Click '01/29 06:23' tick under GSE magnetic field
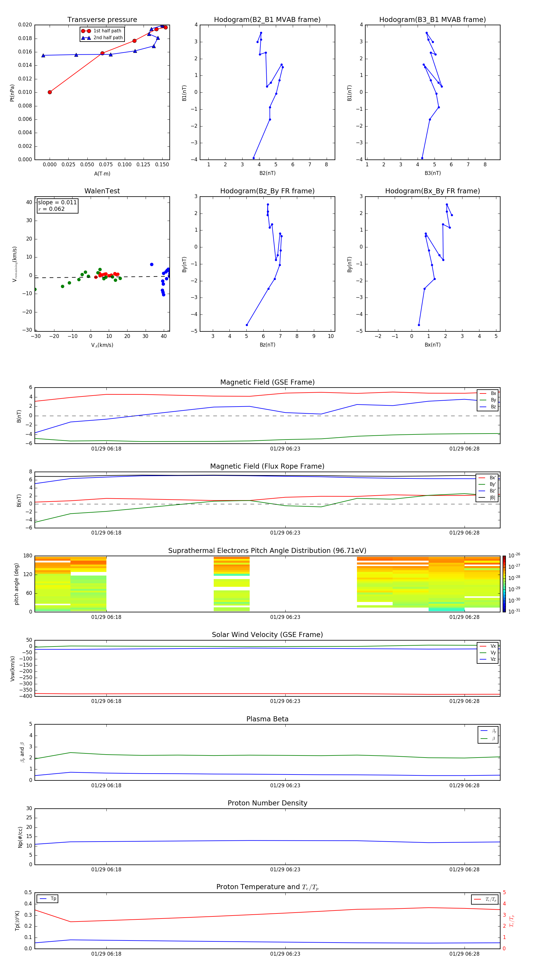The width and height of the screenshot is (535, 980). (x=285, y=449)
